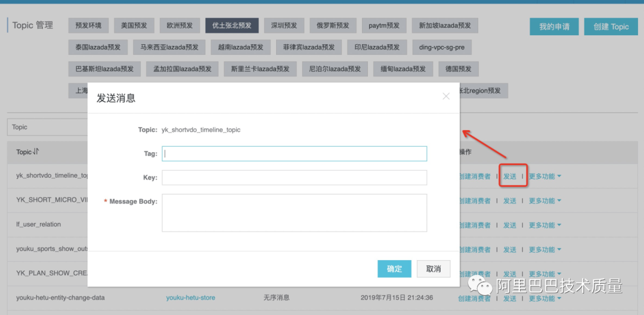
Task: Click the 操作 column header
Action: pos(465,152)
